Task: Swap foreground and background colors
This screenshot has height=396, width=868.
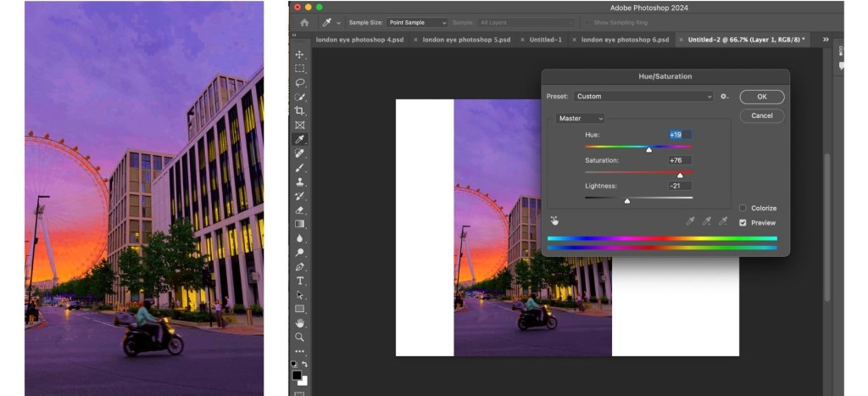Action: tap(304, 364)
